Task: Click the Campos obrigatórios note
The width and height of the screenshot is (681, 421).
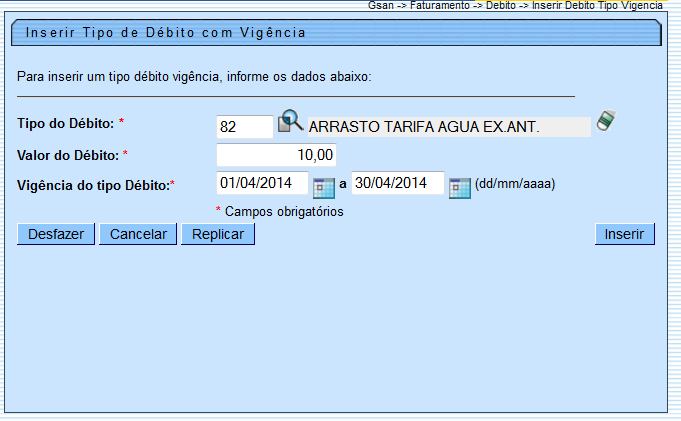Action: (284, 211)
